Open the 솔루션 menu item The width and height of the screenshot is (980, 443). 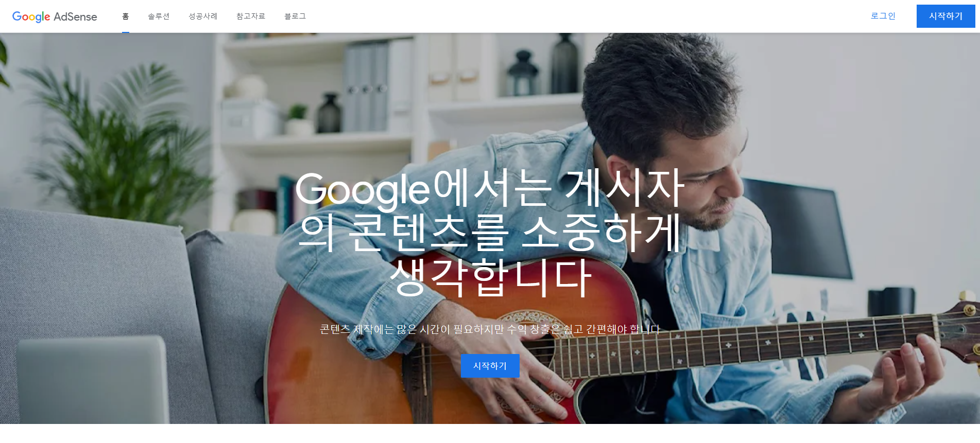tap(159, 16)
